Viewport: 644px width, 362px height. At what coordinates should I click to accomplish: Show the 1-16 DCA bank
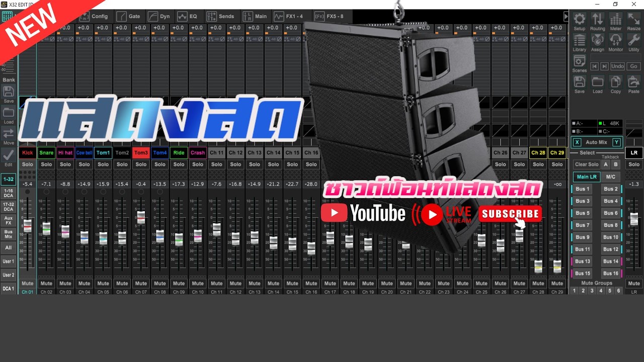[9, 193]
